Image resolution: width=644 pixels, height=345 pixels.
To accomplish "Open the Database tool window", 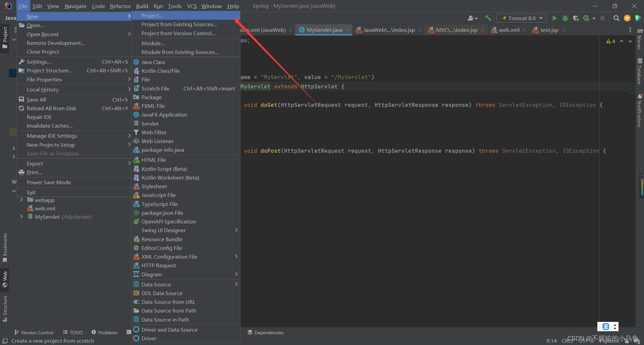I will pyautogui.click(x=640, y=71).
